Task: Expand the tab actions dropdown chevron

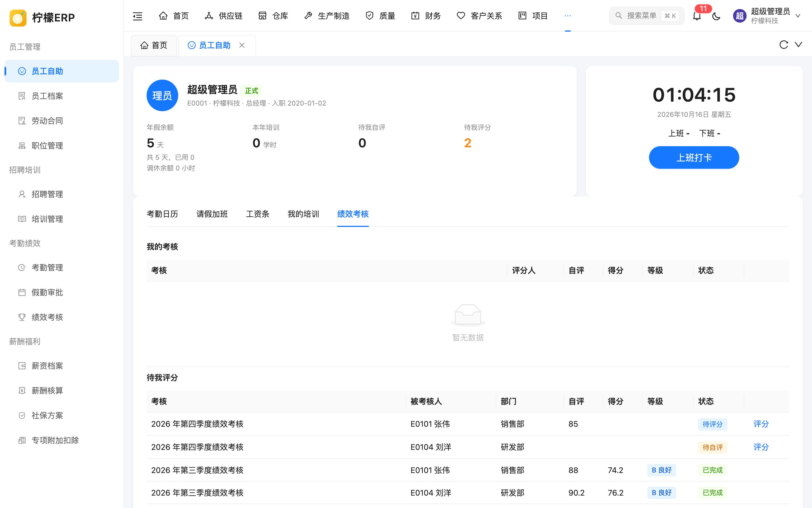Action: tap(798, 45)
